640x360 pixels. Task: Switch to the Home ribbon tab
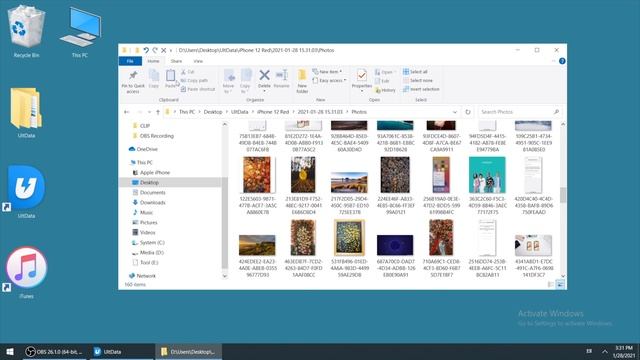pyautogui.click(x=153, y=61)
